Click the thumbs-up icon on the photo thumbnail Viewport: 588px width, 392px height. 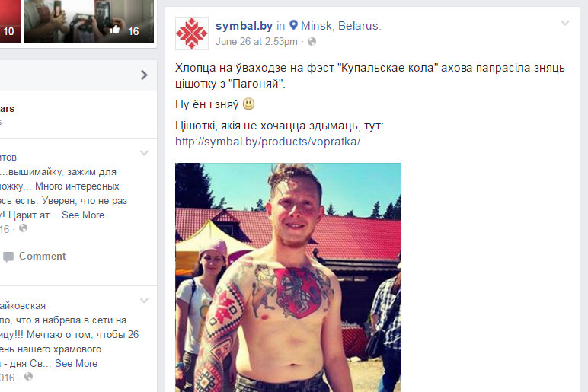[x=115, y=30]
